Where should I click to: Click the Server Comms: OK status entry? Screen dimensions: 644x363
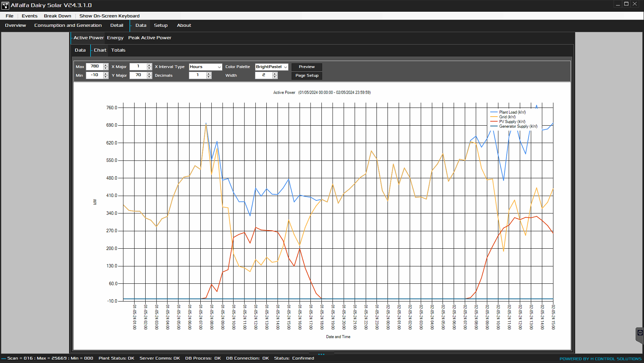(160, 358)
